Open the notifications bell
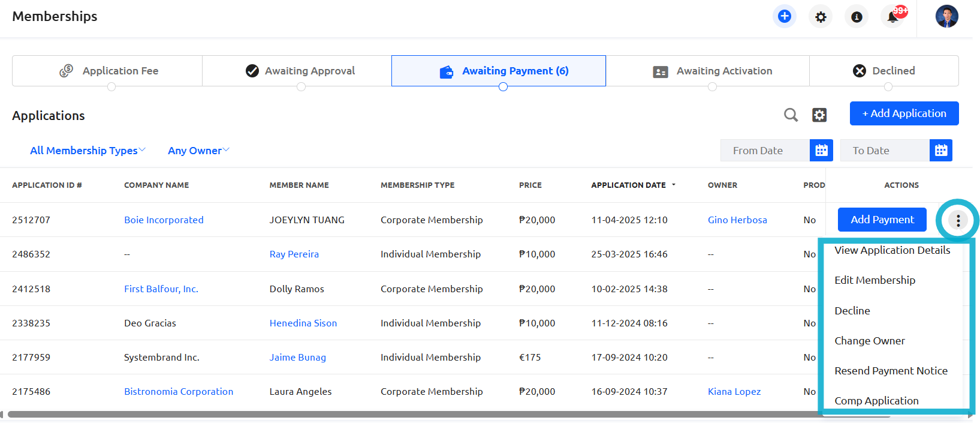This screenshot has height=423, width=980. coord(892,17)
